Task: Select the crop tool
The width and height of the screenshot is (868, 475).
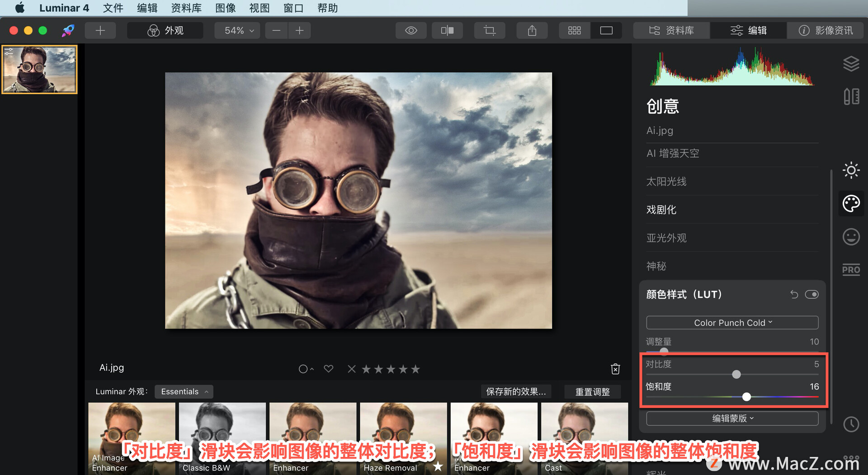Action: 490,30
